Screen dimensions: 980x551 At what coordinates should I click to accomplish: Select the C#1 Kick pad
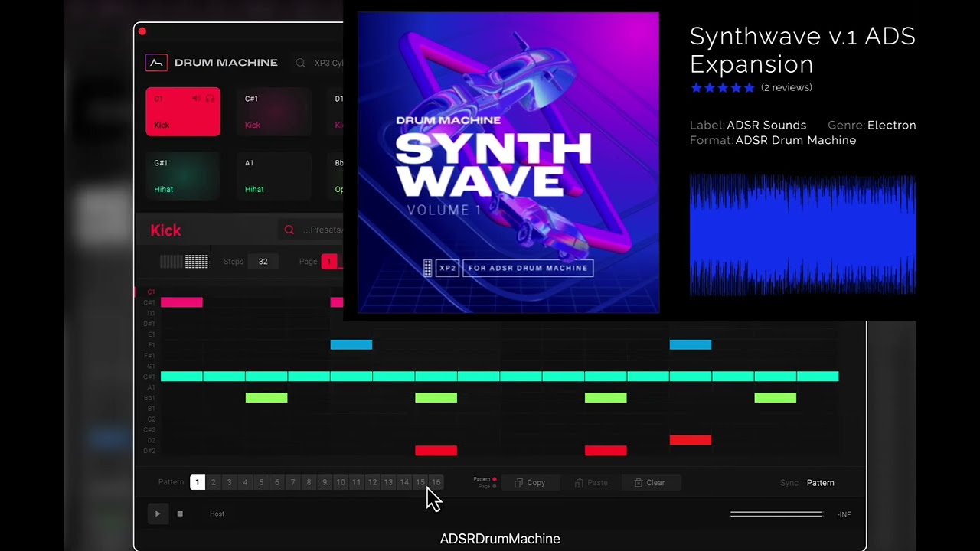273,112
